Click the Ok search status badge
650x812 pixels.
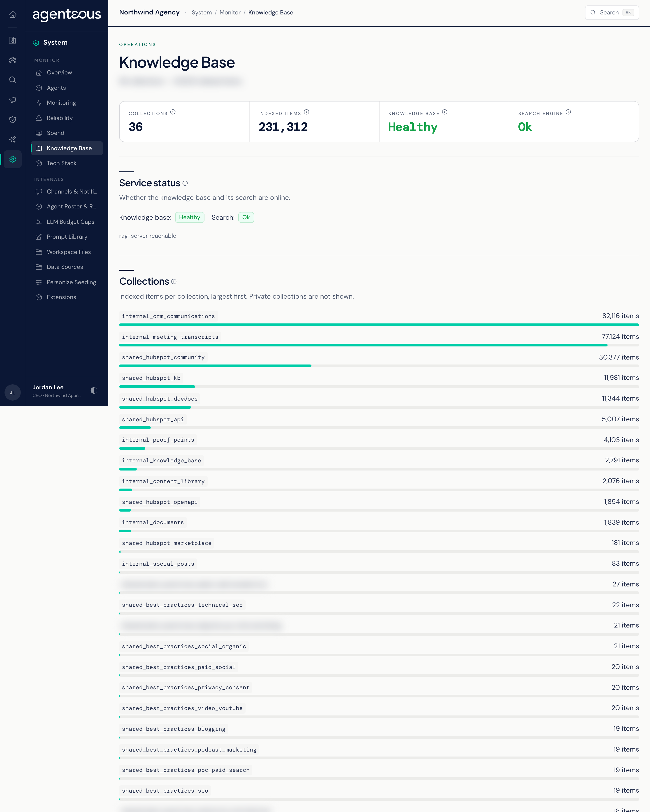[246, 218]
